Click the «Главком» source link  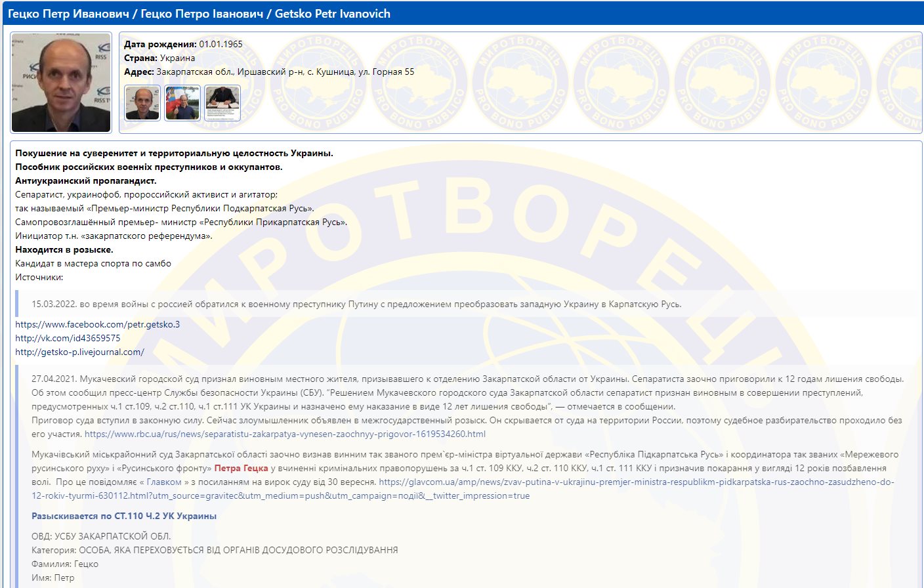164,482
